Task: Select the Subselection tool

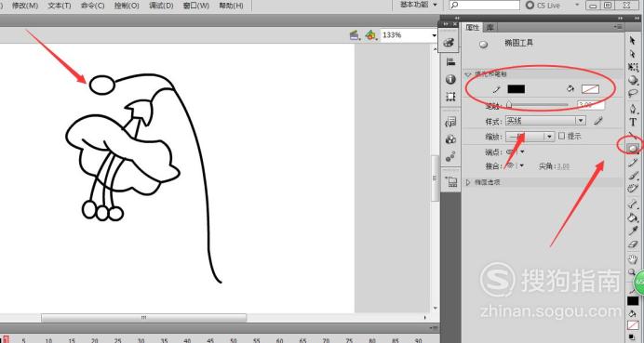Action: click(633, 53)
